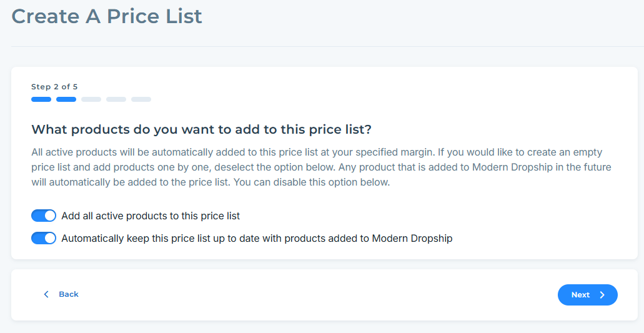Turn off the automatic price list update toggle

(44, 238)
